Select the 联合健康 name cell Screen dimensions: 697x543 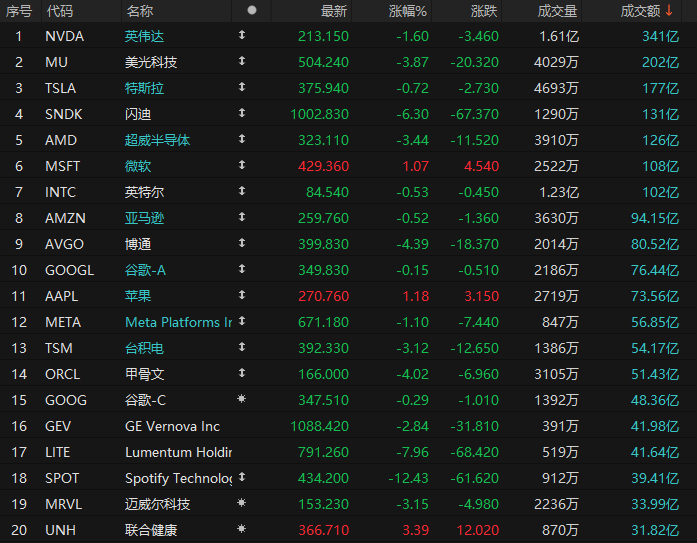click(151, 530)
